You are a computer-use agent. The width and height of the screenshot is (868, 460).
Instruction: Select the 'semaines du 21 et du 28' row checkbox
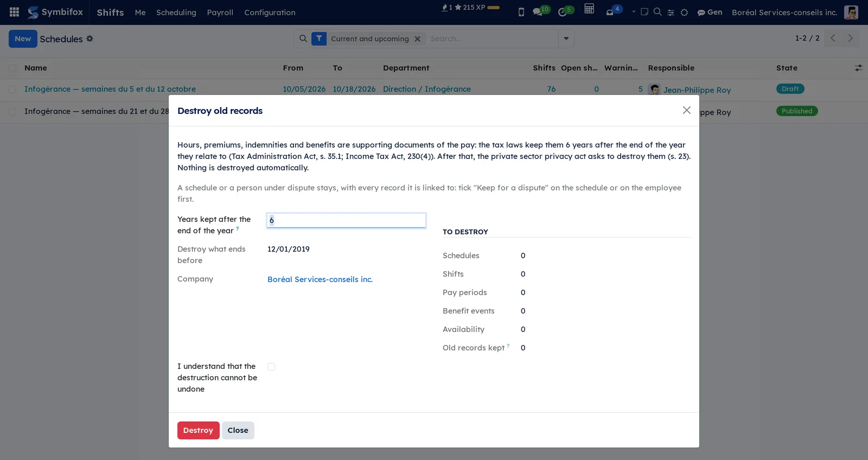coord(12,112)
